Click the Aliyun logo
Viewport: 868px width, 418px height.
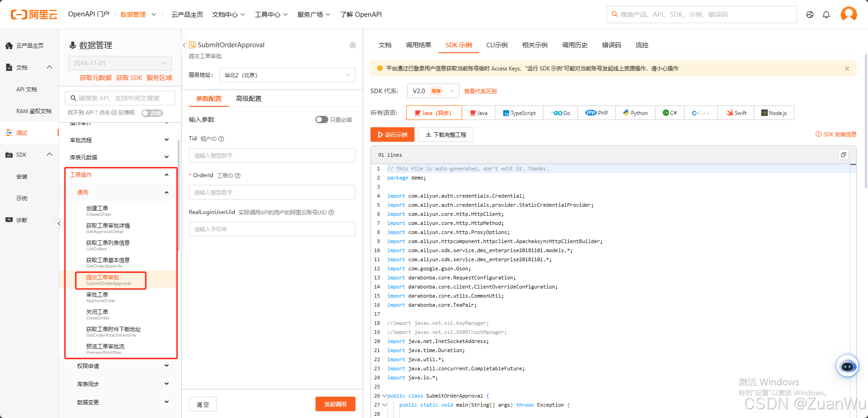point(34,15)
